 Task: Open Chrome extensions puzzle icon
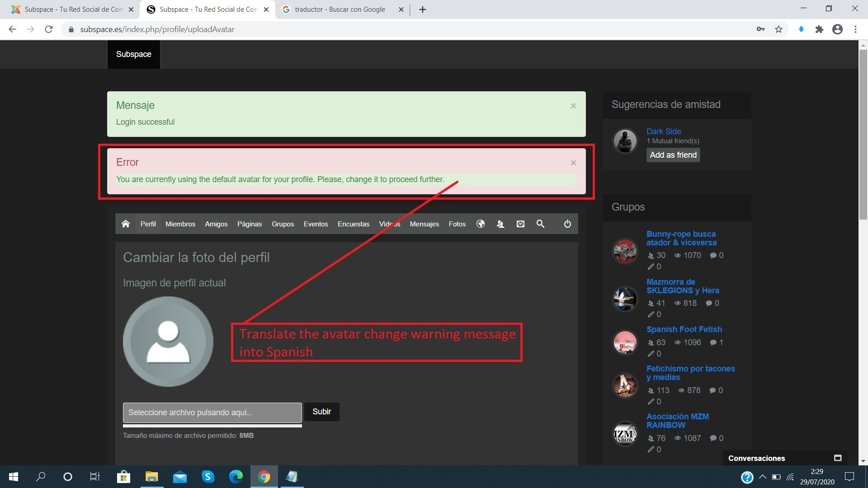pyautogui.click(x=819, y=29)
